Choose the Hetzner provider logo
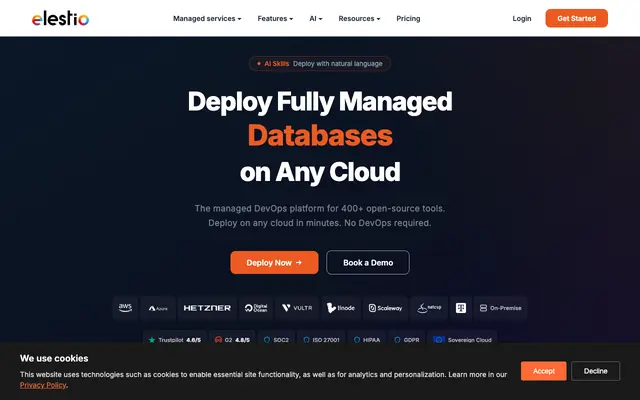 coord(207,308)
